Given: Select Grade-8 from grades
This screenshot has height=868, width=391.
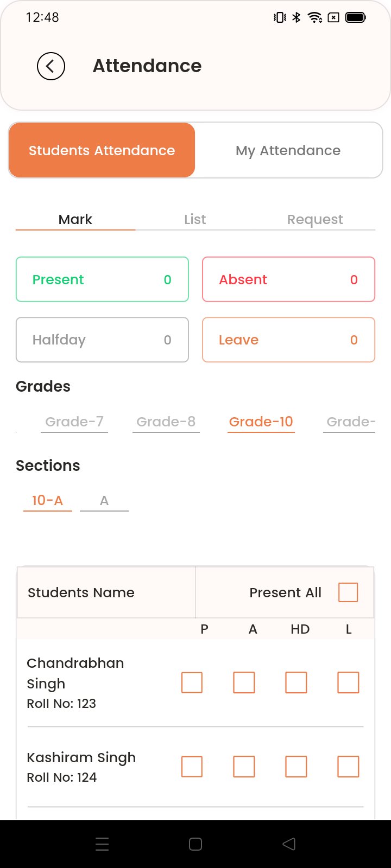Looking at the screenshot, I should tap(166, 422).
